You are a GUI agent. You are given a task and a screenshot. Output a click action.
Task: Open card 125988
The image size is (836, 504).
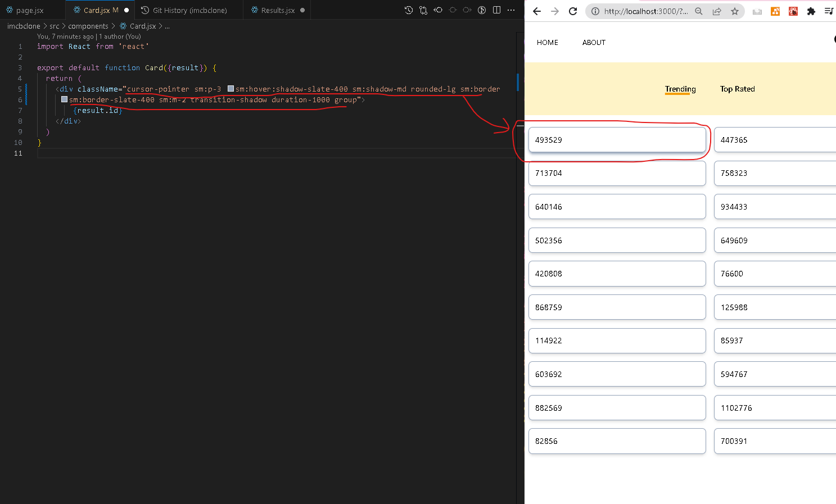775,307
